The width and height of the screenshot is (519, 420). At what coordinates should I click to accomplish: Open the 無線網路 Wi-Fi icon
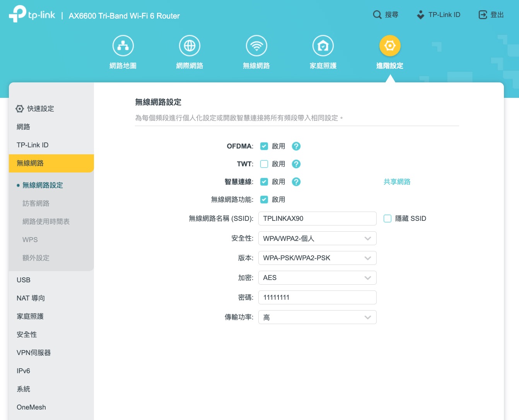256,46
